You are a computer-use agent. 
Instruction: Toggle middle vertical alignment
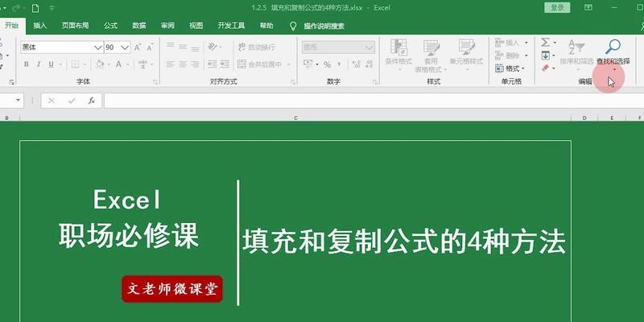coord(183,47)
